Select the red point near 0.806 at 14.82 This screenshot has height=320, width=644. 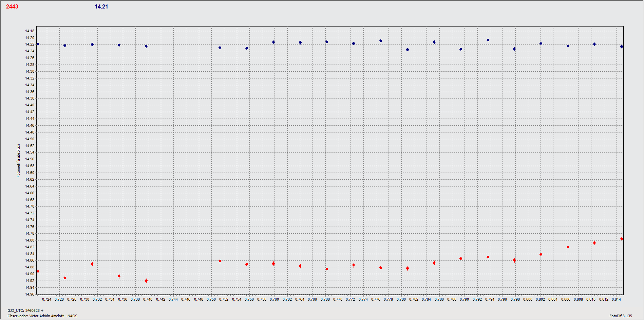568,247
